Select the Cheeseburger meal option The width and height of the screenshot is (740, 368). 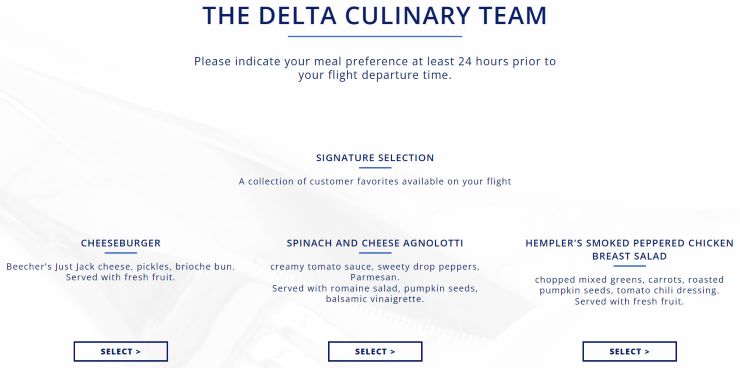121,351
